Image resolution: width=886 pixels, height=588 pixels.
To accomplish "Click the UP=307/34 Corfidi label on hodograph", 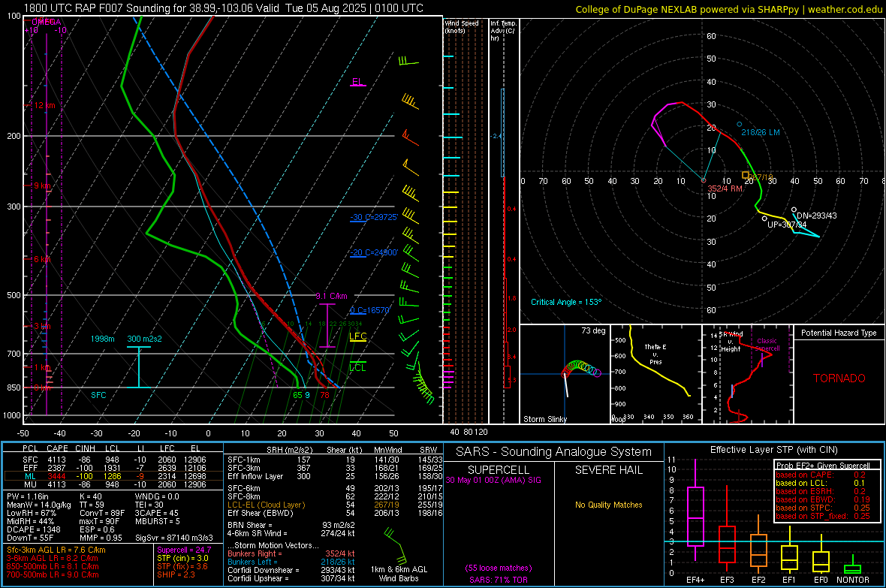I will [x=787, y=225].
